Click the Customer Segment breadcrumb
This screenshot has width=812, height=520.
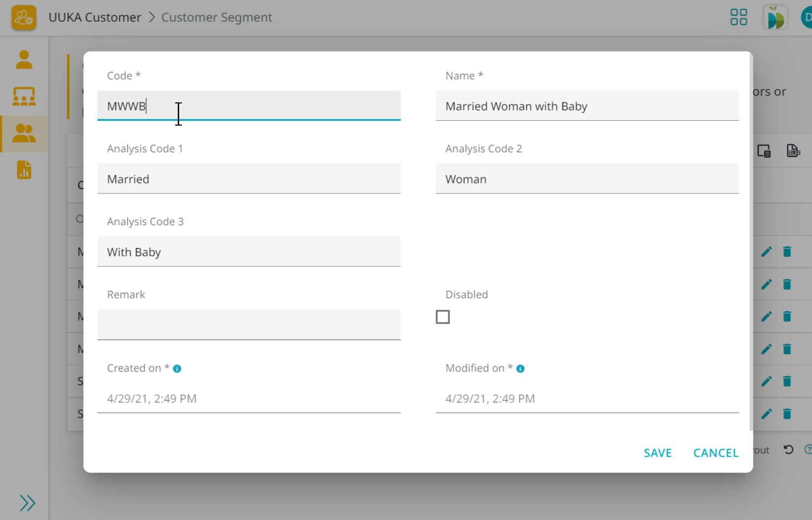pyautogui.click(x=217, y=17)
